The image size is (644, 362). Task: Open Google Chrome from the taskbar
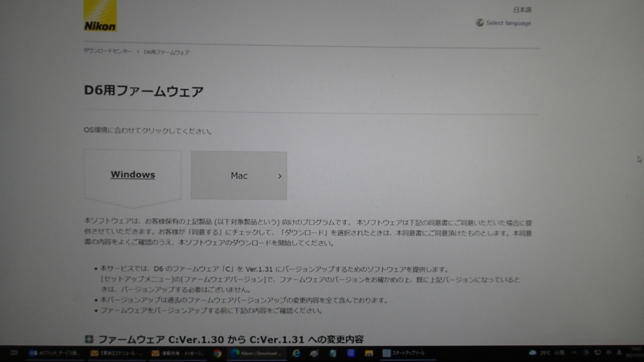(217, 353)
